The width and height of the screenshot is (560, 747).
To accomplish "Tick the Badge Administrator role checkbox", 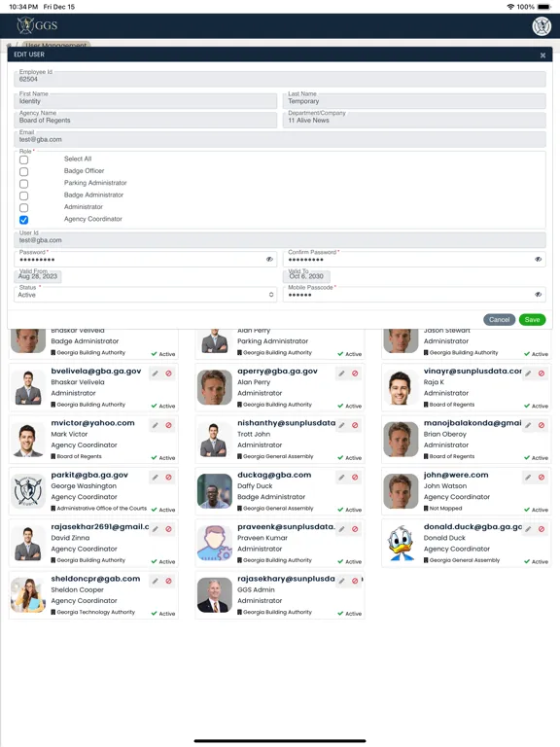I will click(x=23, y=196).
